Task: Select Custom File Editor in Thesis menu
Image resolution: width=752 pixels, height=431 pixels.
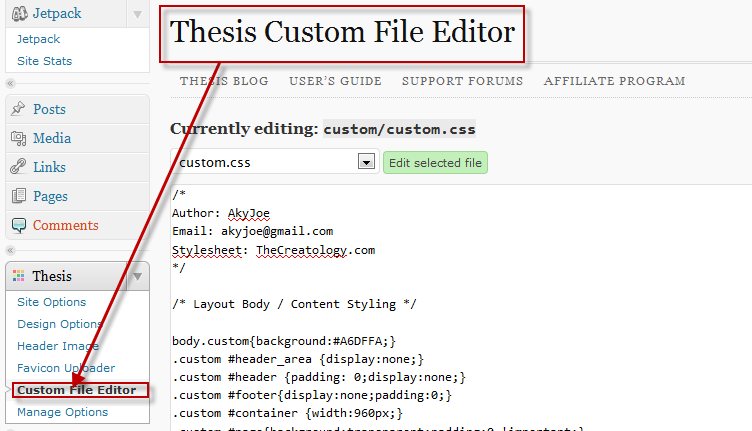Action: (77, 390)
